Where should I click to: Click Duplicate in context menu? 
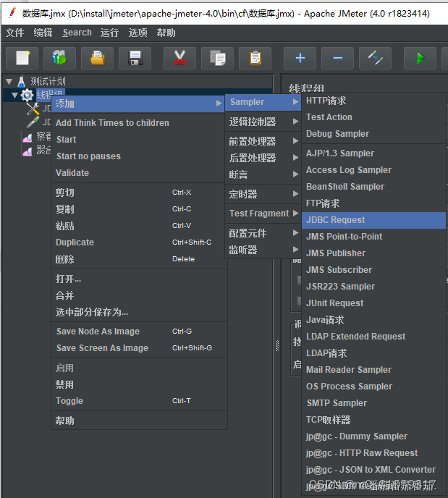[138, 242]
